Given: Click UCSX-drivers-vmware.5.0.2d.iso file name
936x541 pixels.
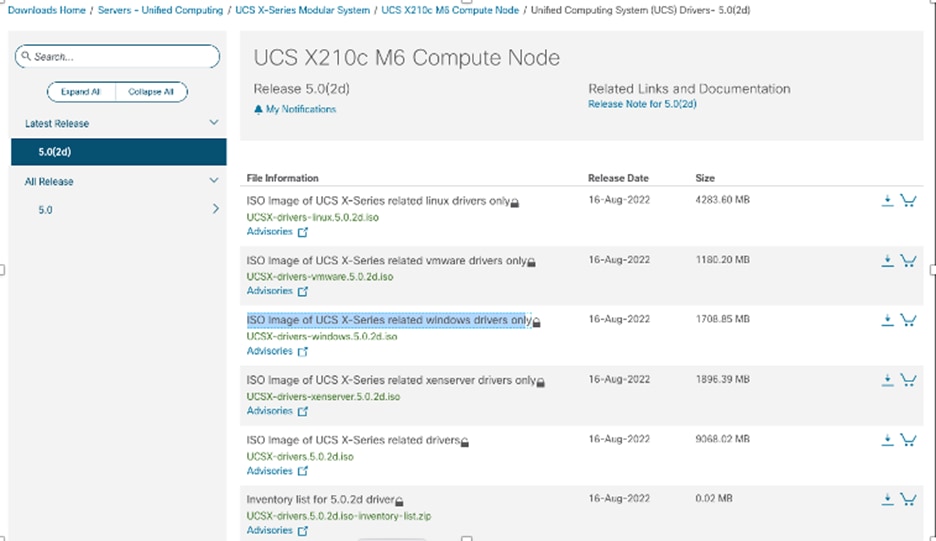Looking at the screenshot, I should 320,276.
